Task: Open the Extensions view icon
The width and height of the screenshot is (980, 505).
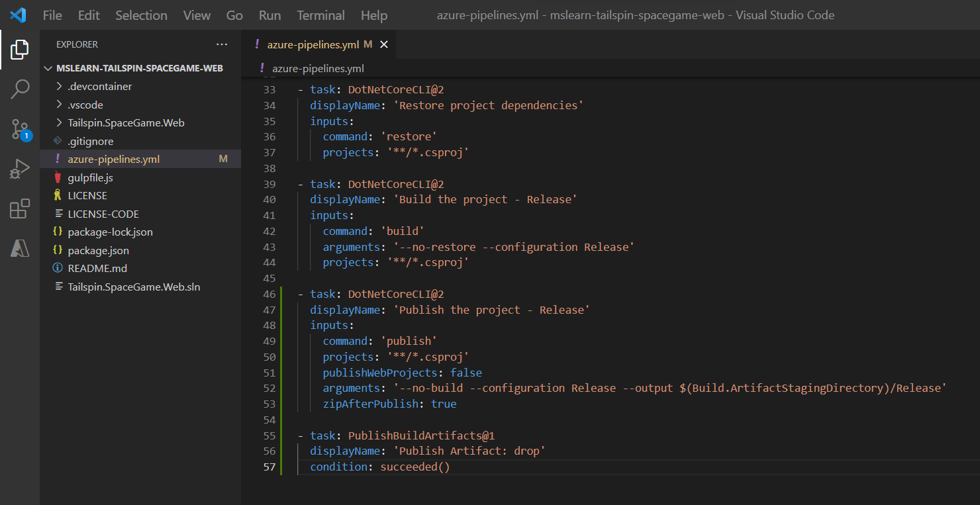Action: [20, 208]
